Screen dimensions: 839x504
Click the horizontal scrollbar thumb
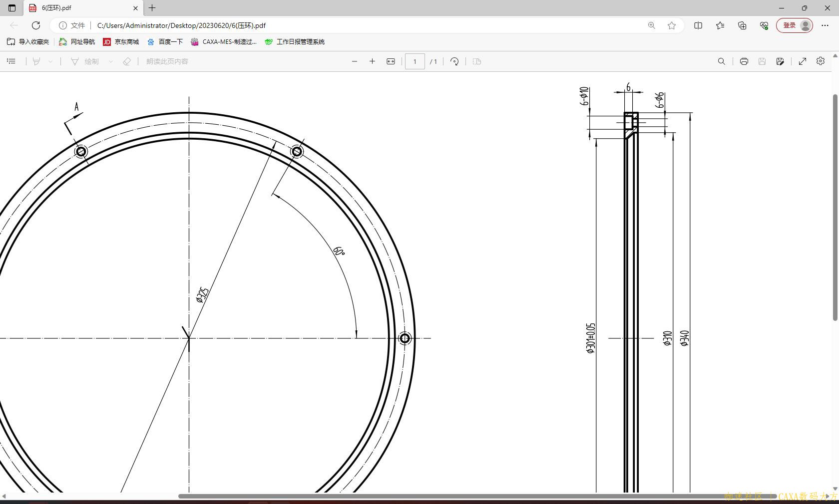[449, 496]
